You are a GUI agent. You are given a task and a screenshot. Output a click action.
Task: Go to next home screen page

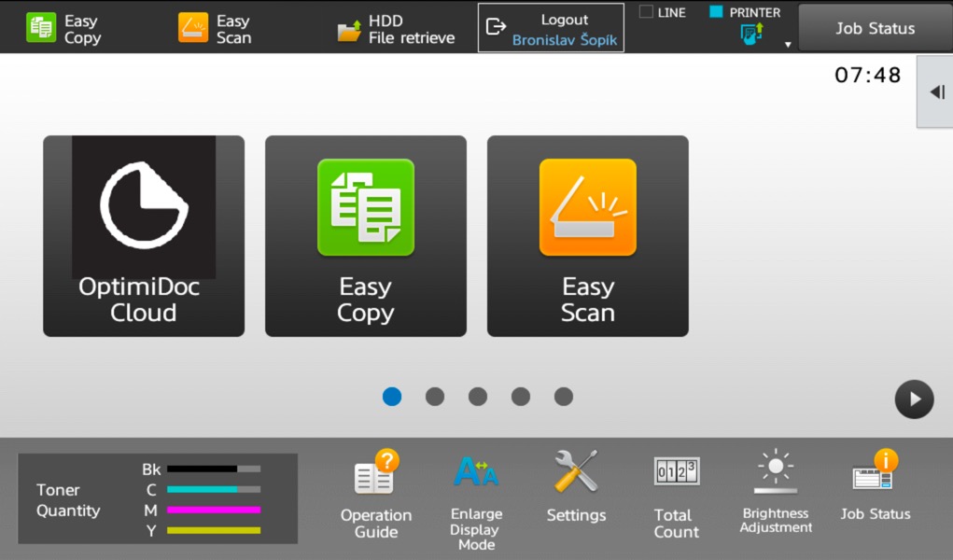click(x=914, y=399)
